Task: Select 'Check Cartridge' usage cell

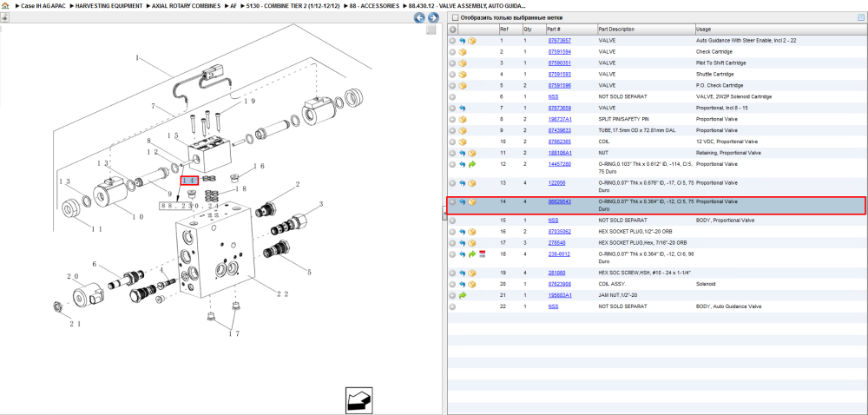Action: point(713,52)
